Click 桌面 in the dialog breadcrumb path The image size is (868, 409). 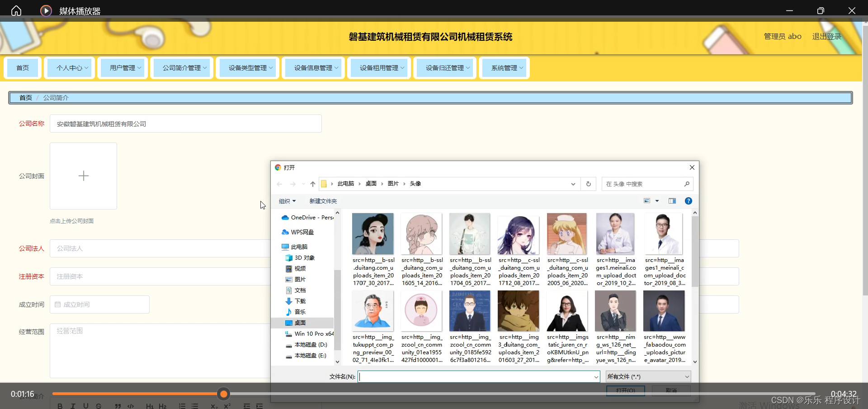pos(371,184)
